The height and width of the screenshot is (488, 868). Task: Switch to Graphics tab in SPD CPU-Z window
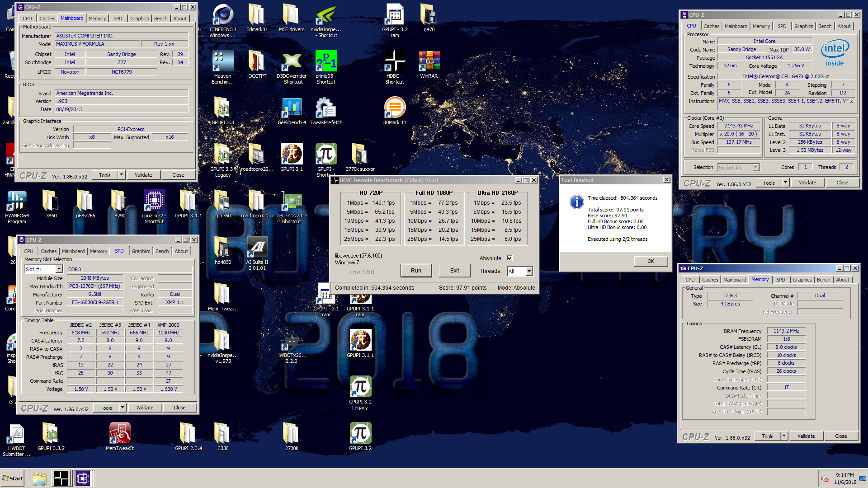141,251
